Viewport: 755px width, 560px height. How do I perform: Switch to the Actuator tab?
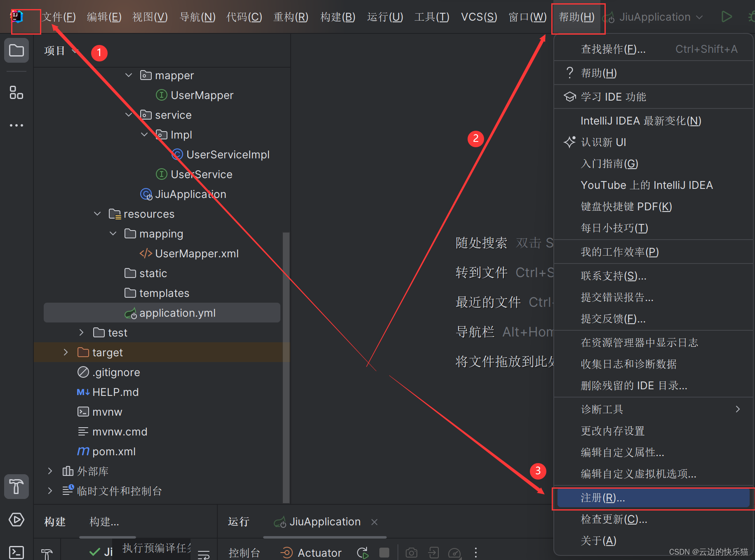(320, 553)
